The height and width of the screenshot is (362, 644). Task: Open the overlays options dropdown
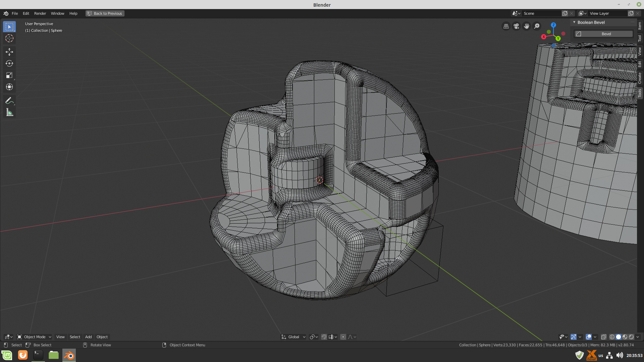595,337
